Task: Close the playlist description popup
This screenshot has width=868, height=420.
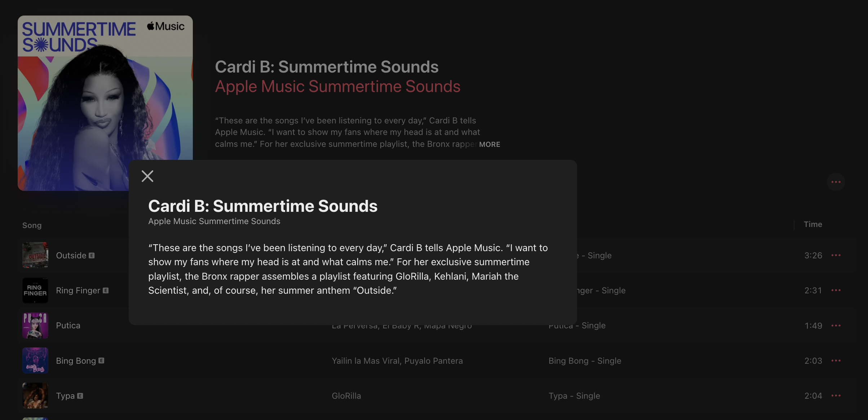Action: (147, 176)
